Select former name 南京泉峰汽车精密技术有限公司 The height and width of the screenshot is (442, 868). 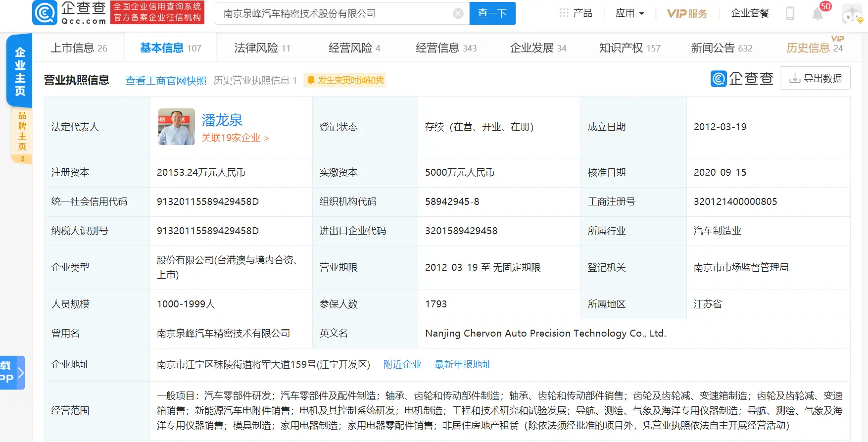[224, 333]
